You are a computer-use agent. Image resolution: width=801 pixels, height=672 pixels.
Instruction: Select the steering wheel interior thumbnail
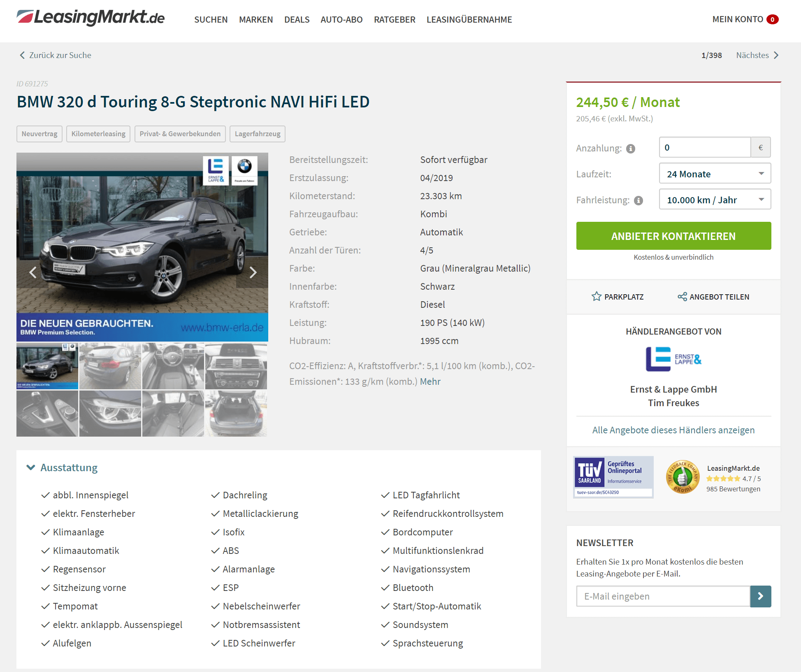pyautogui.click(x=173, y=366)
